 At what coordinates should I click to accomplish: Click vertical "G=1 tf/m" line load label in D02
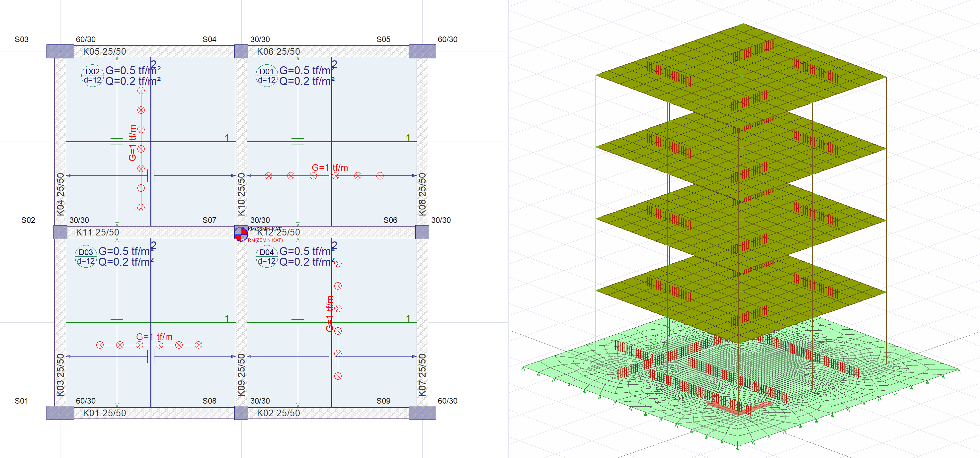tap(132, 143)
